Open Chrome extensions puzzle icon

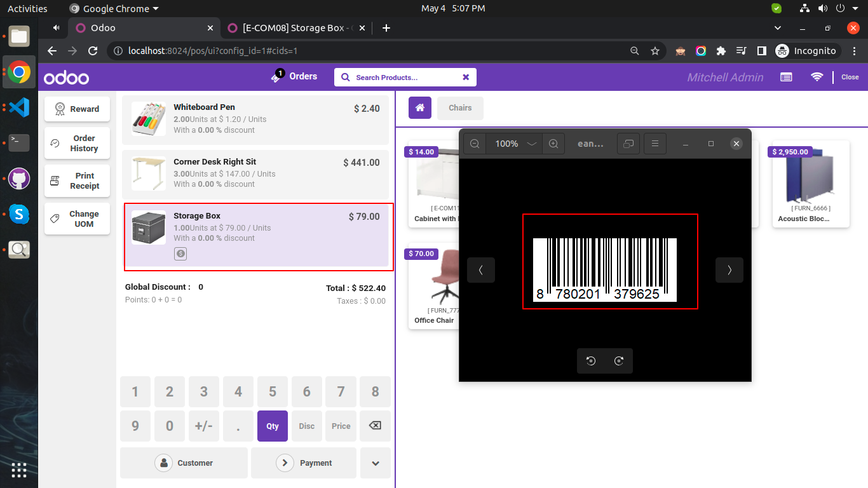point(721,51)
